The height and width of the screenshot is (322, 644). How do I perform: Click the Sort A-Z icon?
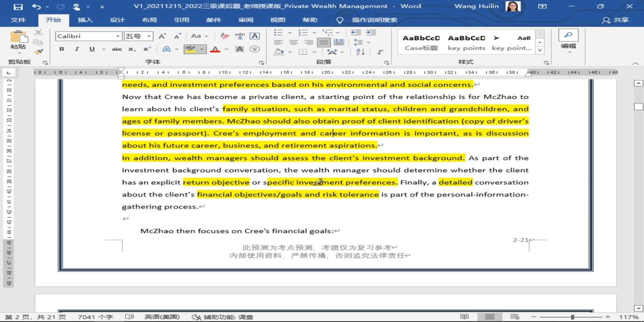(x=361, y=52)
